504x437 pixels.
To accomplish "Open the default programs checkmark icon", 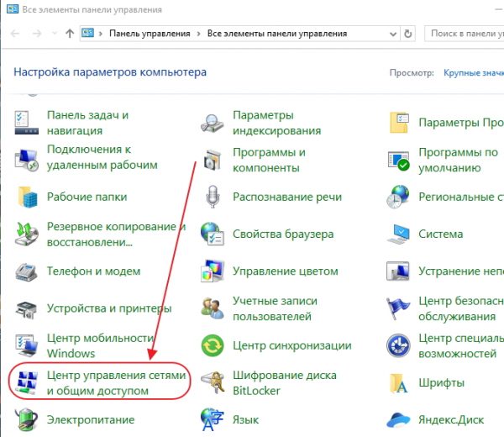I will pos(398,161).
